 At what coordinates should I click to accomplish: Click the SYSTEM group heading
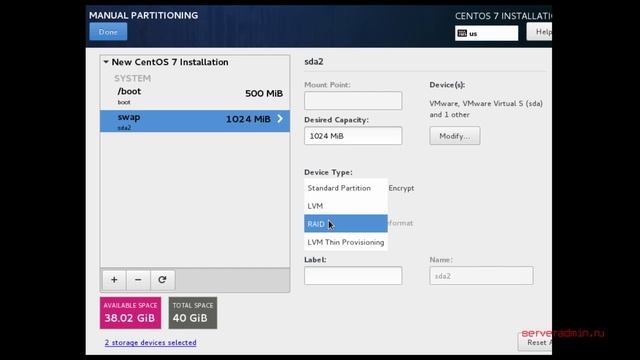(132, 78)
